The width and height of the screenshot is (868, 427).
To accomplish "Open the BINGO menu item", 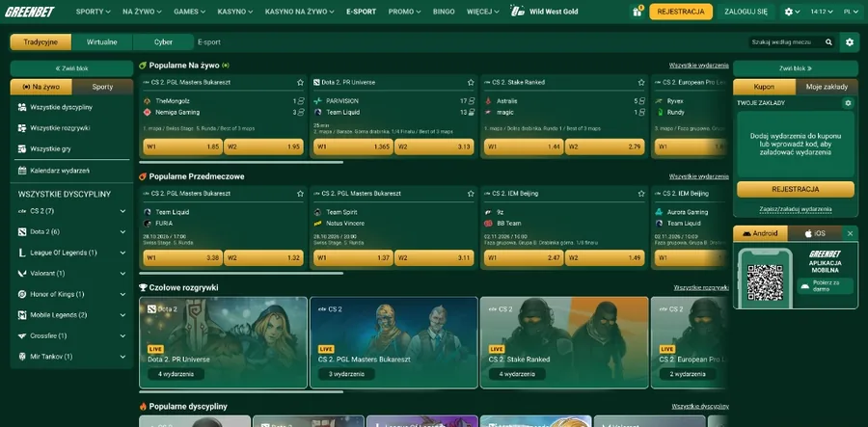I will point(444,12).
